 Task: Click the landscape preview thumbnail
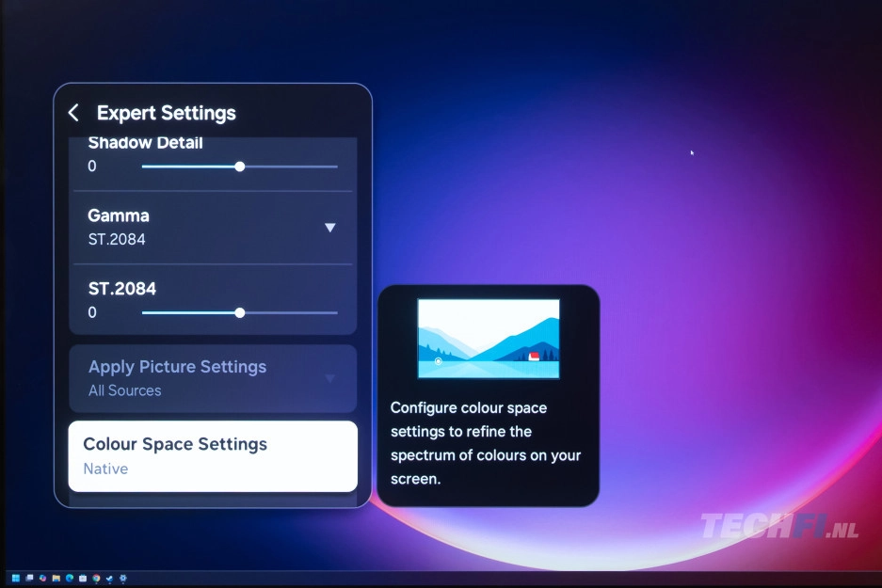pos(489,339)
